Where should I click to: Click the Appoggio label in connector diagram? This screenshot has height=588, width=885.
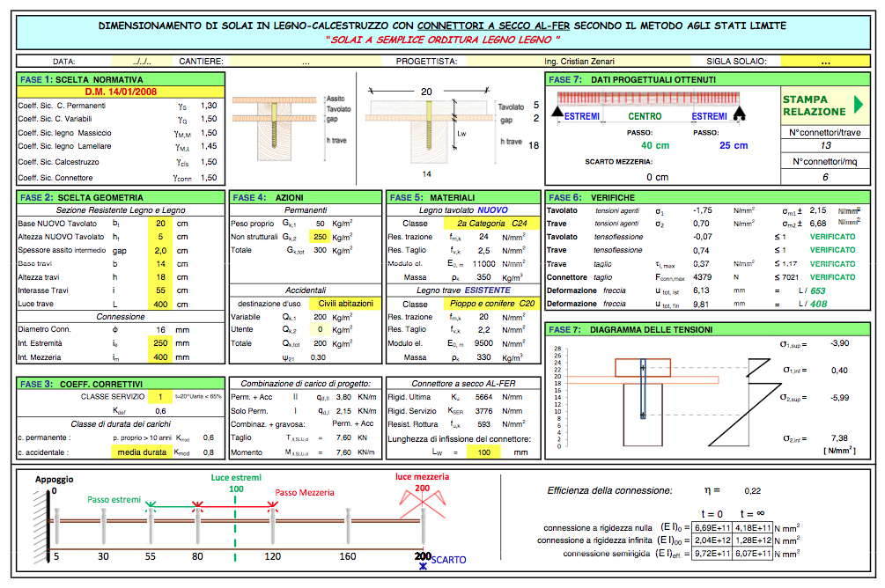click(55, 479)
